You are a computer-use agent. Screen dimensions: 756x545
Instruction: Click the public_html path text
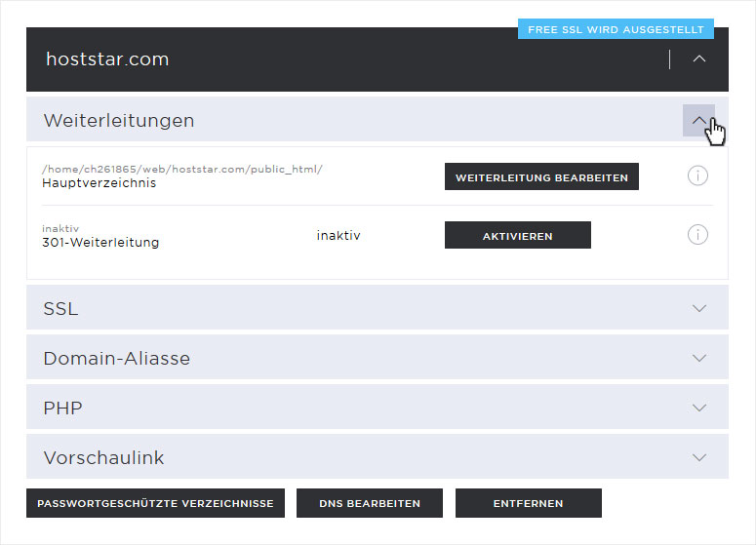click(182, 169)
